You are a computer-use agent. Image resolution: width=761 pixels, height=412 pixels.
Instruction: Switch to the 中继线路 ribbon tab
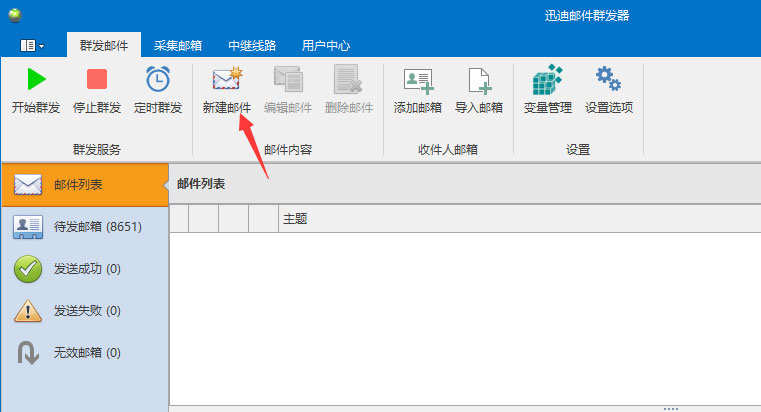[252, 46]
